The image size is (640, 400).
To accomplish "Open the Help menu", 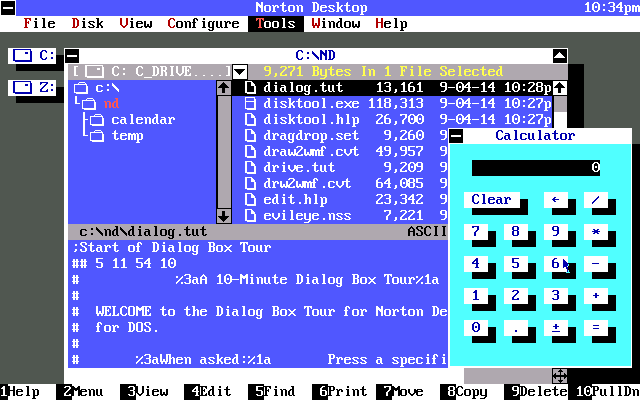I will [x=391, y=24].
